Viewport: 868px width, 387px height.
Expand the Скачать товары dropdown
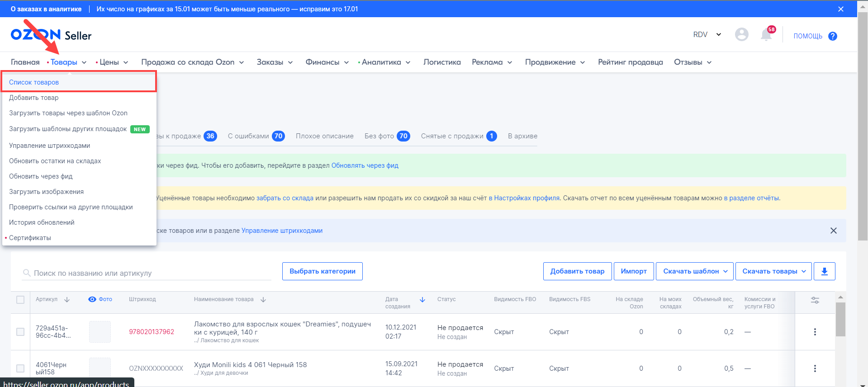pyautogui.click(x=773, y=271)
